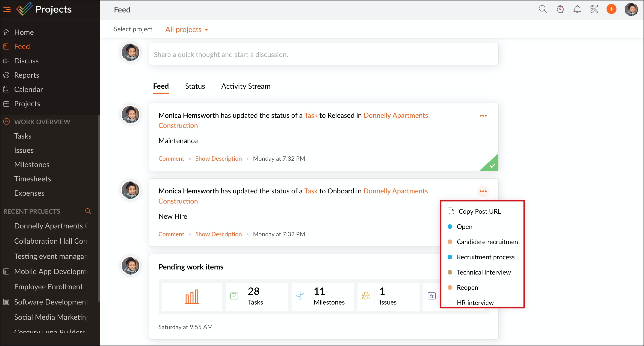Image resolution: width=644 pixels, height=346 pixels.
Task: Open more options on Maintenance post
Action: click(x=483, y=116)
